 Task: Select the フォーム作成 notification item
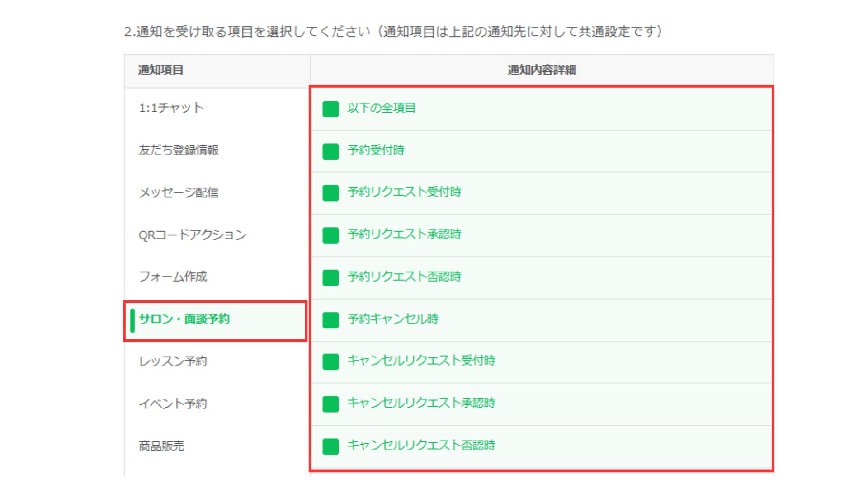[173, 277]
